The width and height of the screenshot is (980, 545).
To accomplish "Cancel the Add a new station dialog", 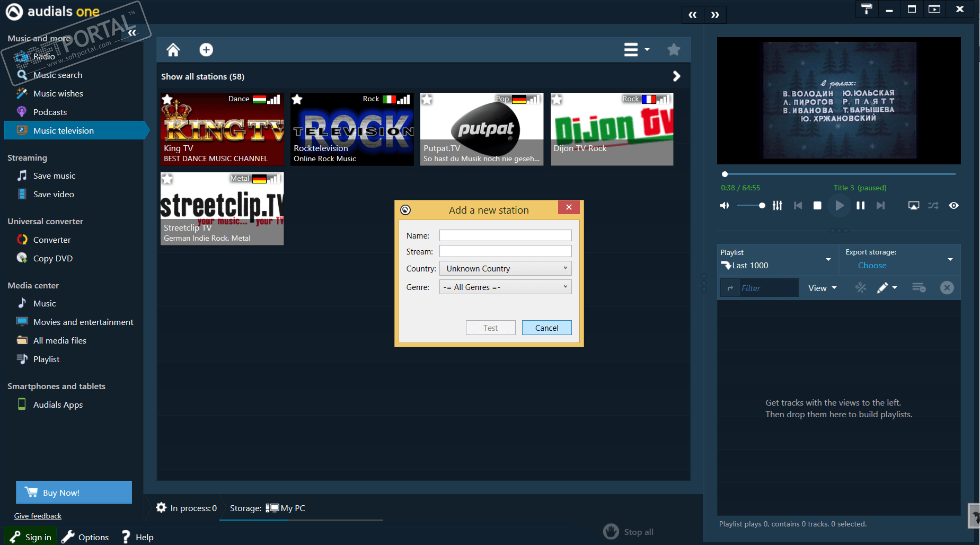I will pyautogui.click(x=546, y=328).
